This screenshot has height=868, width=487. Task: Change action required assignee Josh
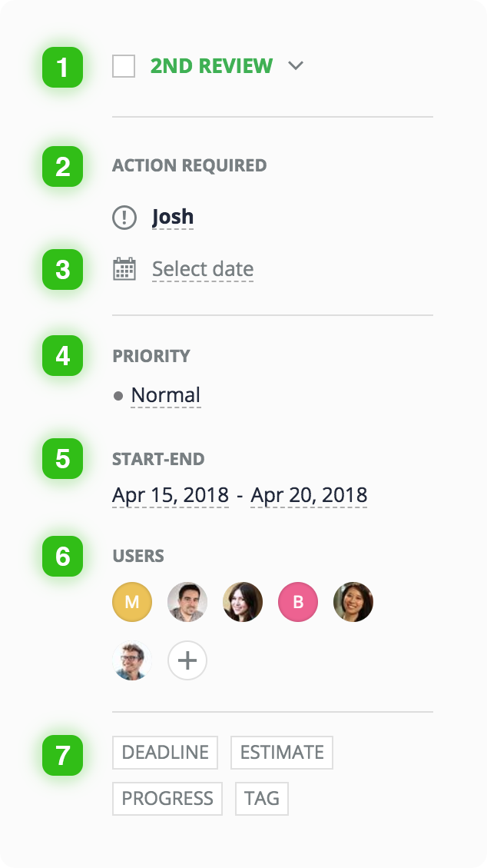coord(173,217)
